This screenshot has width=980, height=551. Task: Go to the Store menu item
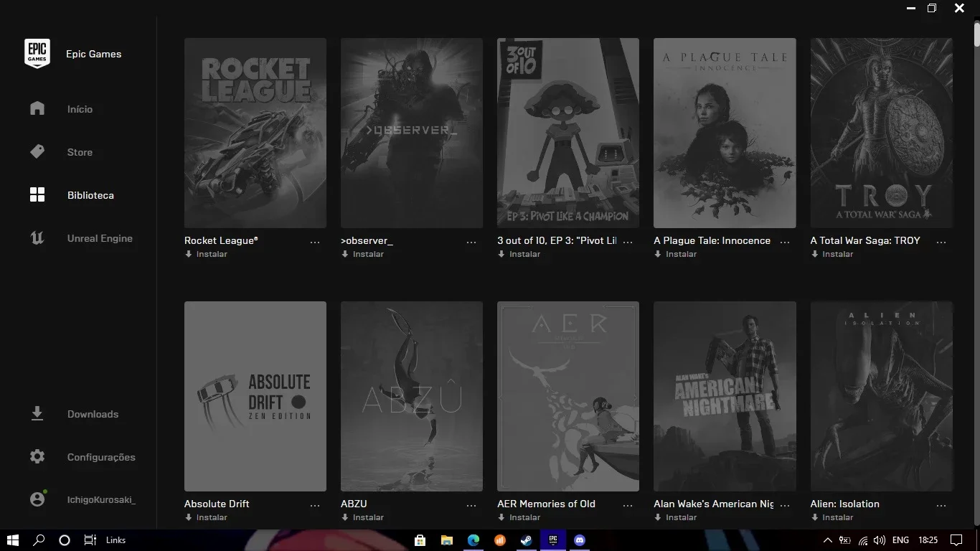(80, 152)
